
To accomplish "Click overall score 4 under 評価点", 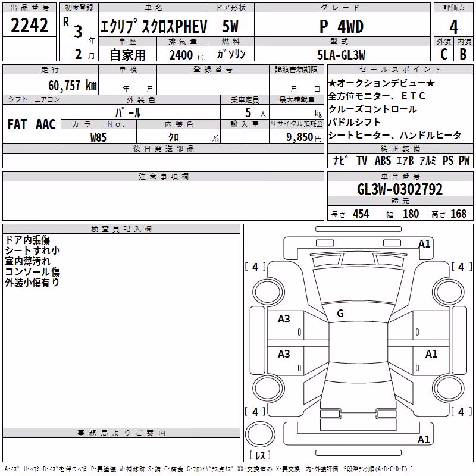I will 453,27.
